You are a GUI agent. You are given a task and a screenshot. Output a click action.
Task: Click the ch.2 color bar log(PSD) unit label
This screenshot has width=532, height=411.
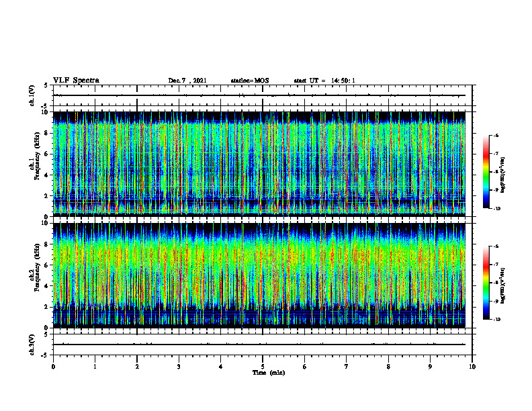pos(504,285)
